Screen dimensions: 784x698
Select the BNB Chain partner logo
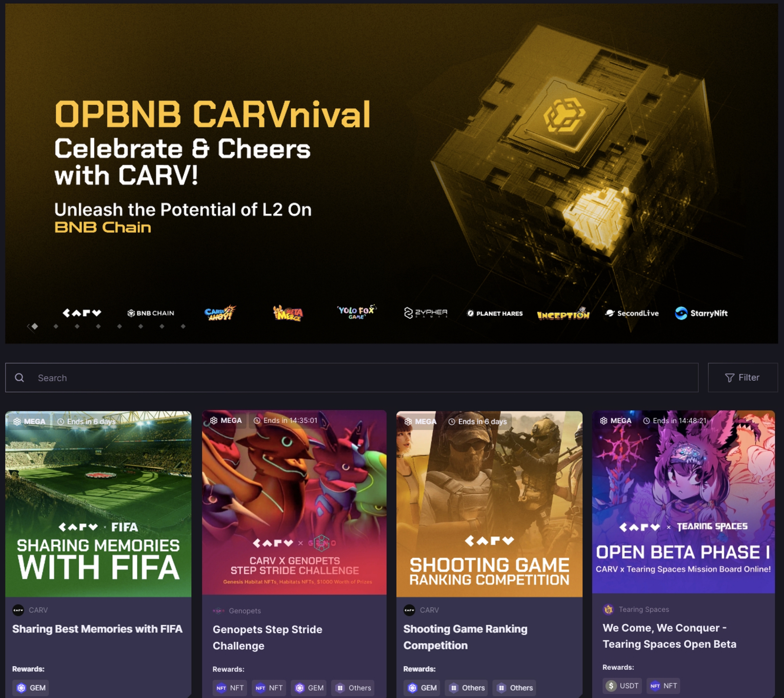[151, 313]
